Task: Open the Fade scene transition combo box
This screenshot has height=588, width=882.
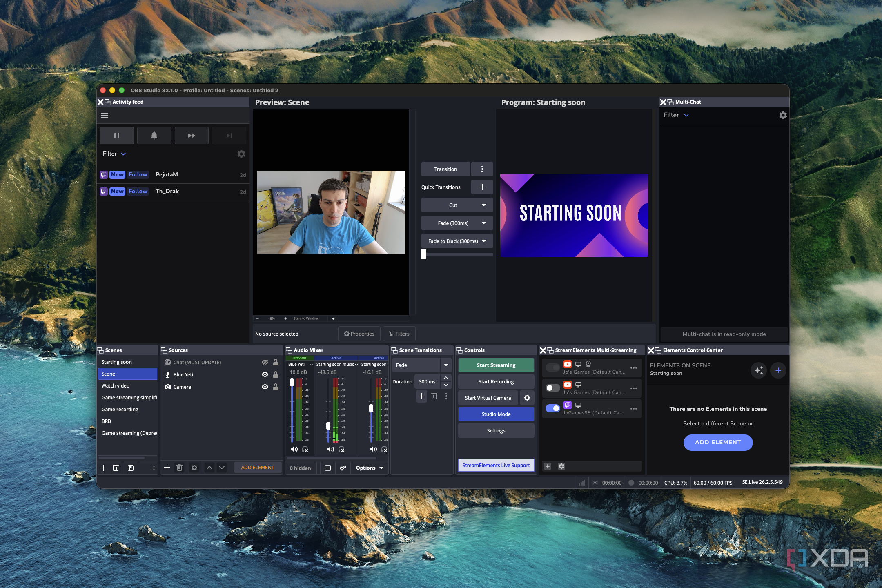Action: (421, 365)
